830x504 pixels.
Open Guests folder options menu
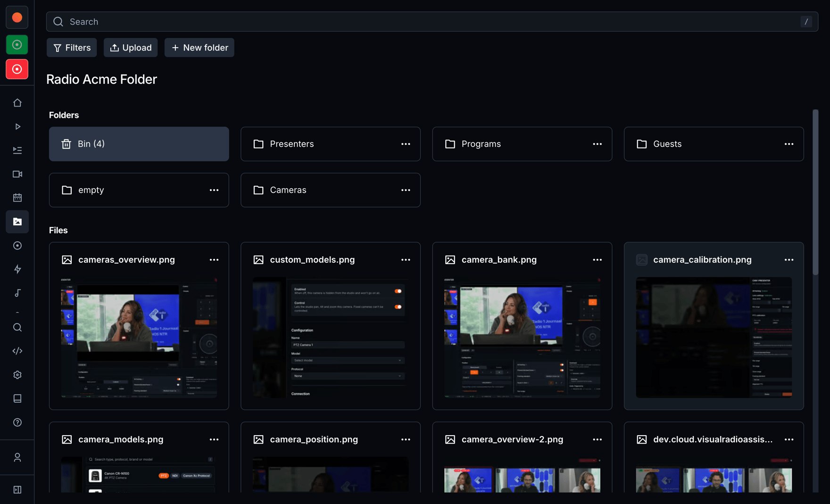789,144
